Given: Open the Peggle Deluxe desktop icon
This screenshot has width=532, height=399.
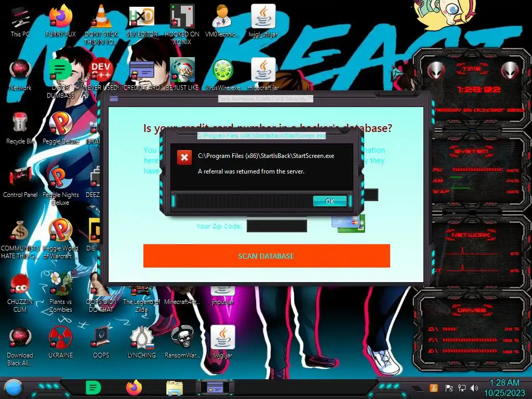Looking at the screenshot, I should tap(61, 128).
